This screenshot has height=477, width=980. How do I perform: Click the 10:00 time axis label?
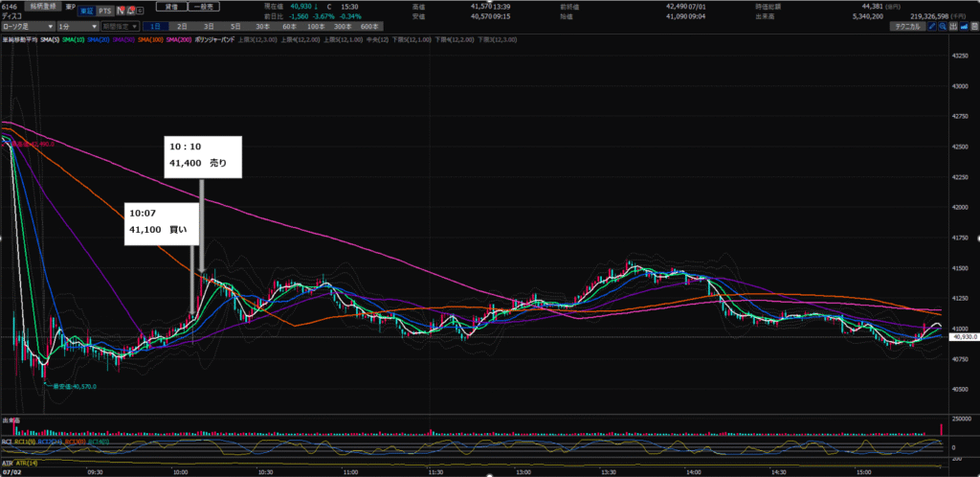point(181,472)
